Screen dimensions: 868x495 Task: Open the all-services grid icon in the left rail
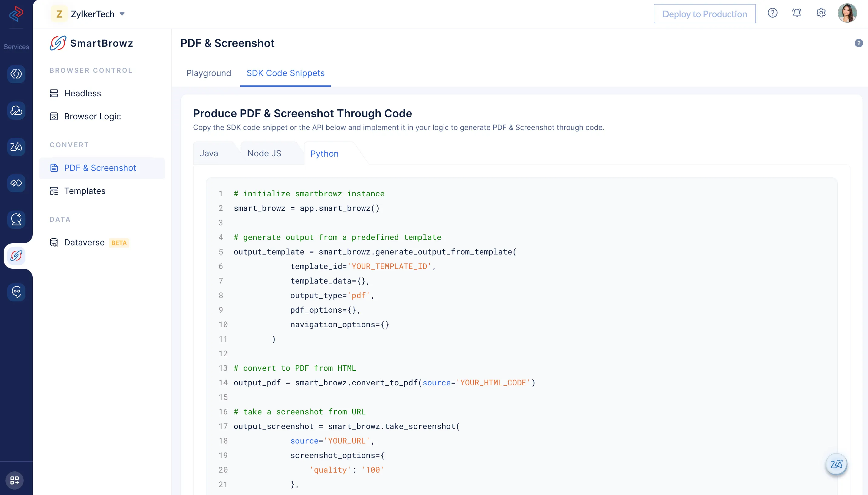[x=15, y=480]
